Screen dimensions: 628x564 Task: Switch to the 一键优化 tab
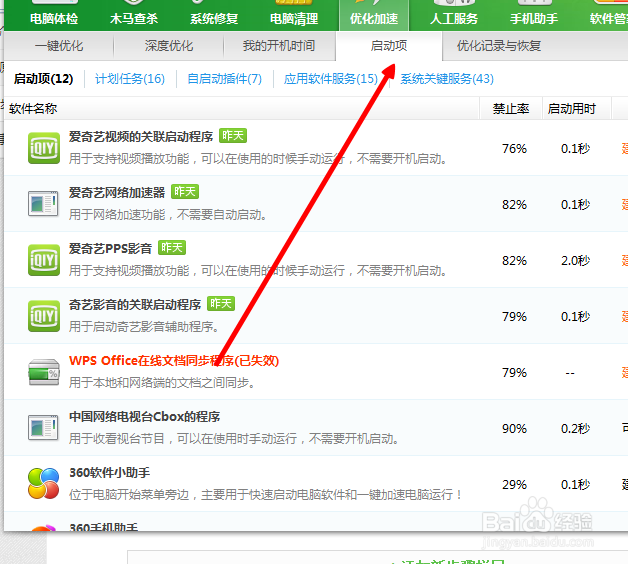pos(59,46)
